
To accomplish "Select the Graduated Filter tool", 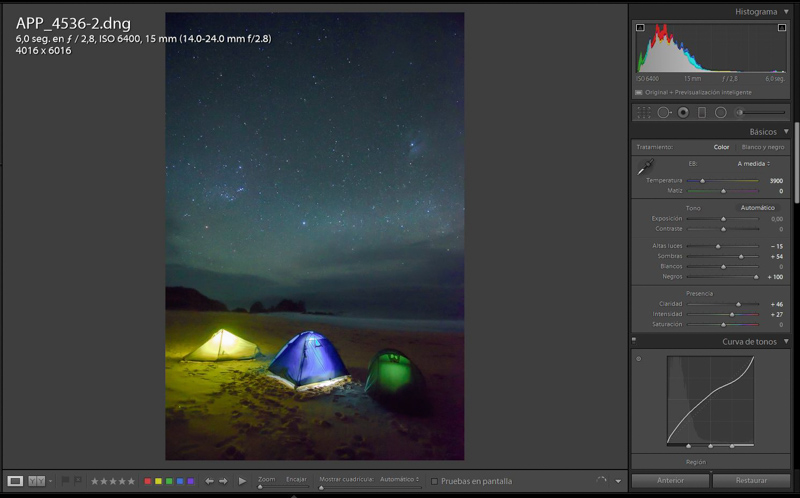I will [701, 113].
